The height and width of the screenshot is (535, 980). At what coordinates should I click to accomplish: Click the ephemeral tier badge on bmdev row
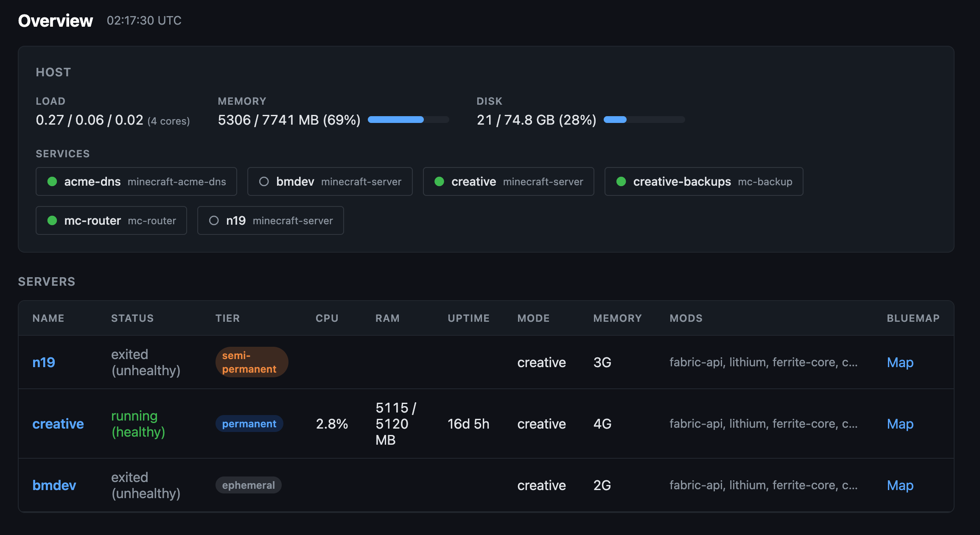point(248,485)
